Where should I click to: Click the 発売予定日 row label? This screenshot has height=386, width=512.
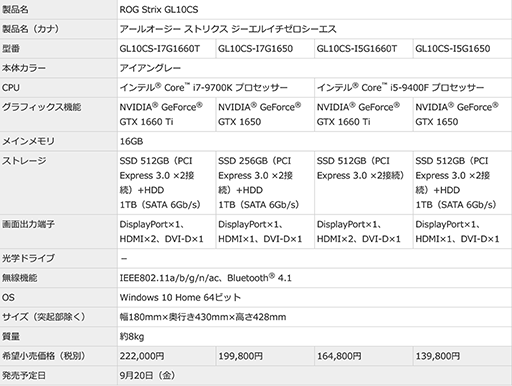24,375
